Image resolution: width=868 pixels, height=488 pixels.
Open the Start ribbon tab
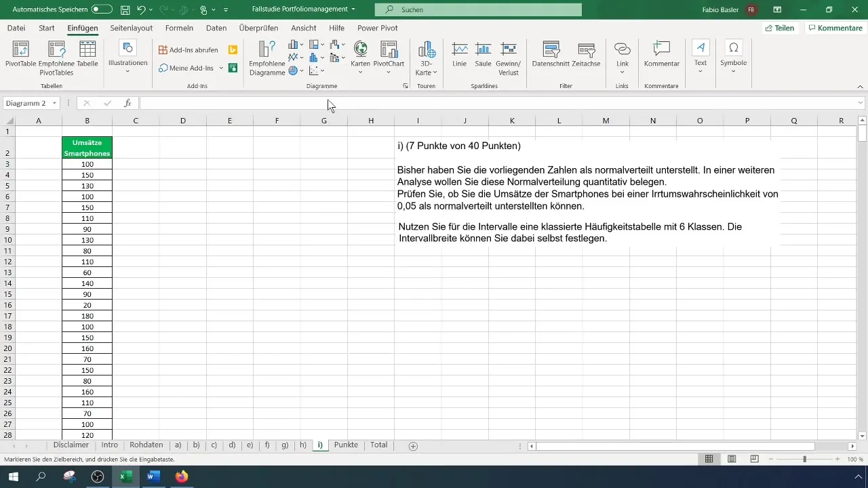click(47, 28)
